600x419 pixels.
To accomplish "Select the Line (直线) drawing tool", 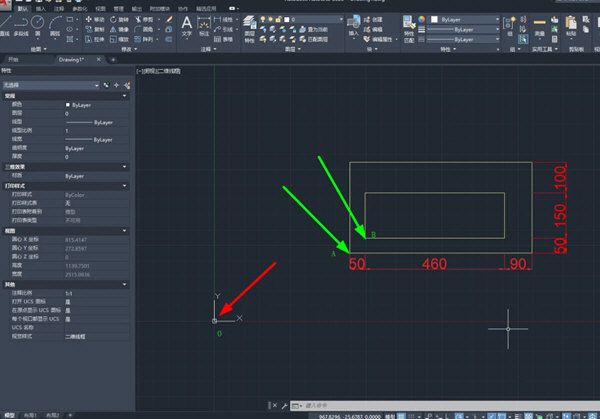I will coord(5,26).
